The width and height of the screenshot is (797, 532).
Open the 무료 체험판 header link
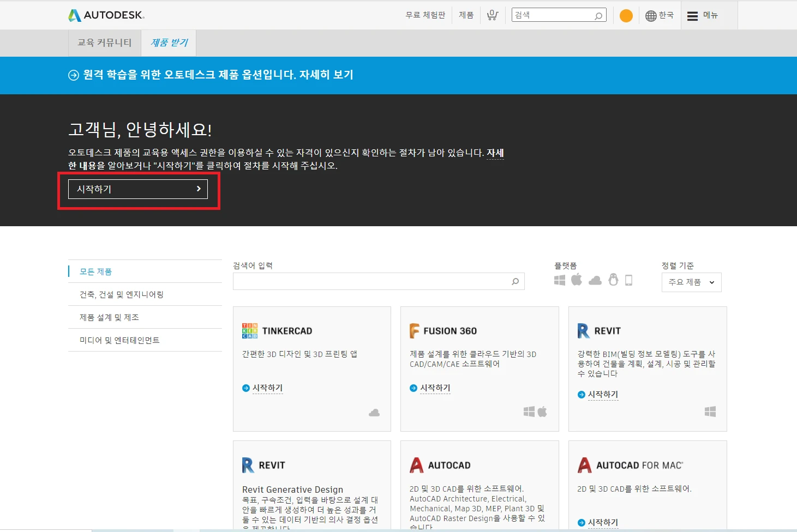coord(426,15)
